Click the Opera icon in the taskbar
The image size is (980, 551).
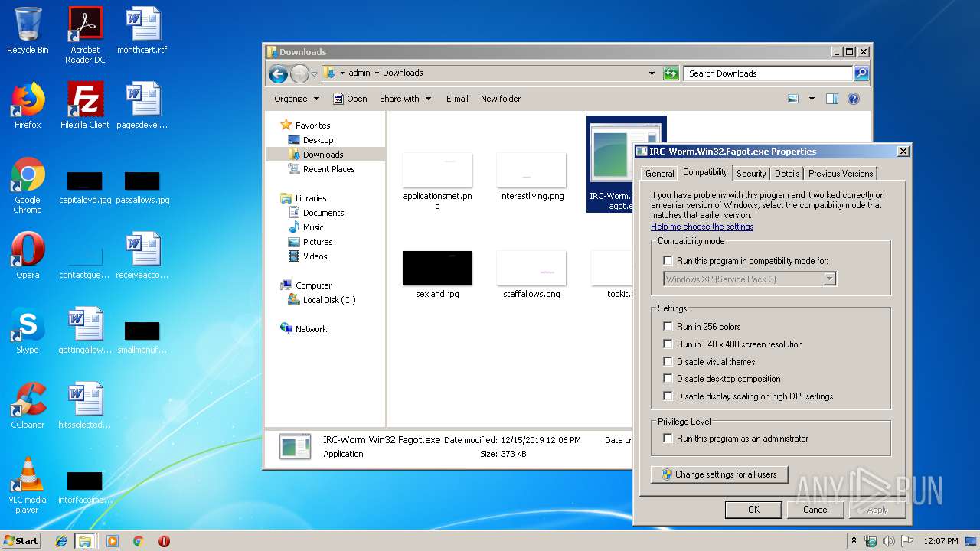164,541
